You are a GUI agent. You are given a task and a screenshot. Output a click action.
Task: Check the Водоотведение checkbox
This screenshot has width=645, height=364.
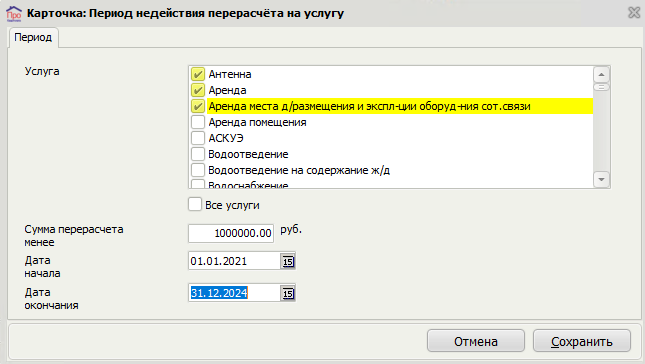(198, 154)
